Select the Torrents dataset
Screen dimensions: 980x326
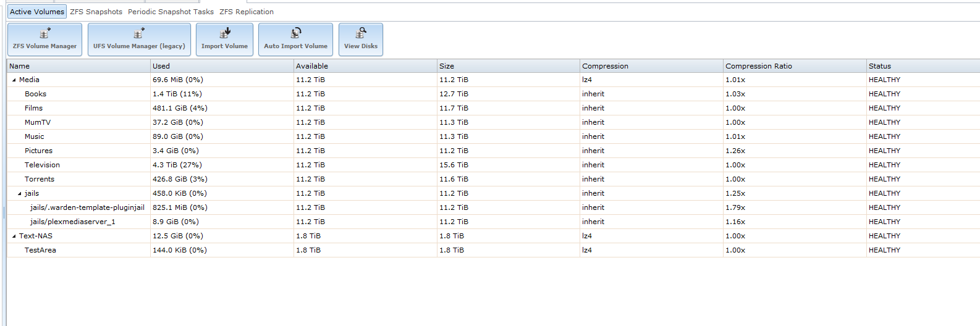tap(493, 179)
